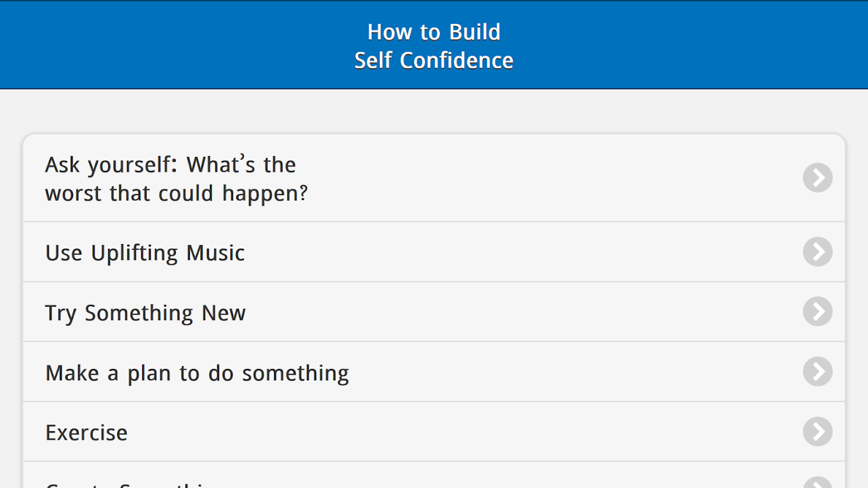Tap the 'plan to do something' text
This screenshot has height=488, width=868.
coord(238,373)
